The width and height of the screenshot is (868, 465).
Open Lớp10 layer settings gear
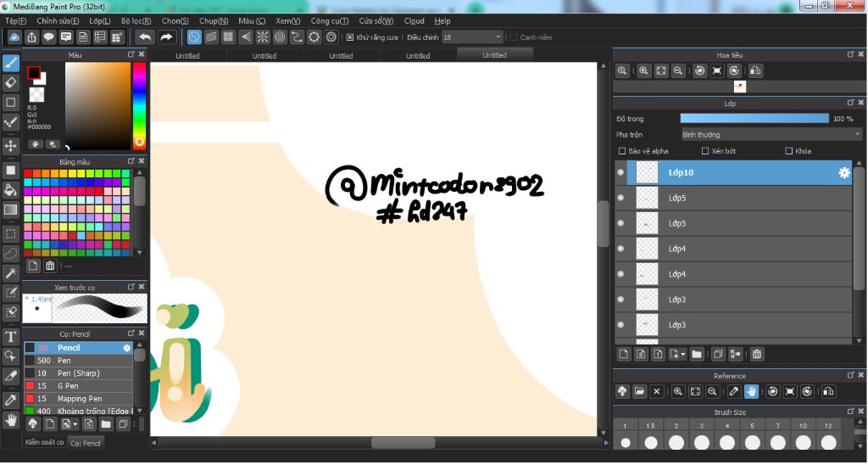[x=843, y=173]
